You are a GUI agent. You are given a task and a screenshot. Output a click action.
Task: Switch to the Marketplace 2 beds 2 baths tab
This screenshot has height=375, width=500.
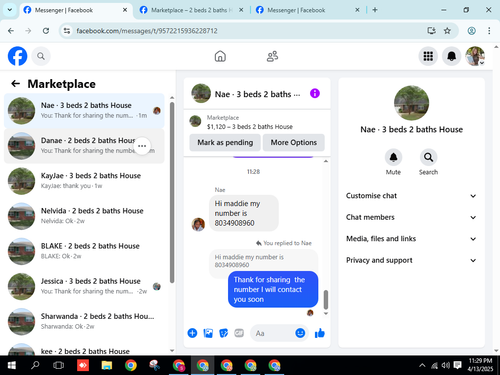click(x=191, y=10)
